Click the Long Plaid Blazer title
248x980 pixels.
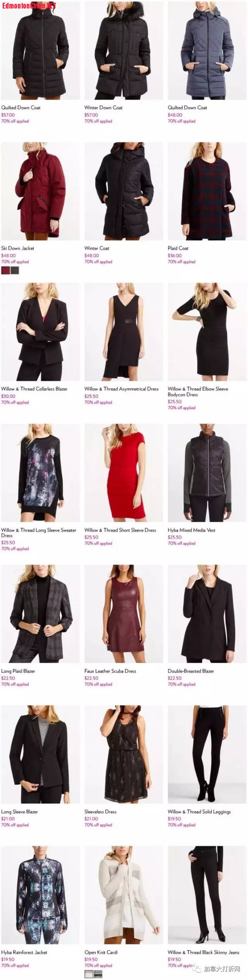point(18,671)
